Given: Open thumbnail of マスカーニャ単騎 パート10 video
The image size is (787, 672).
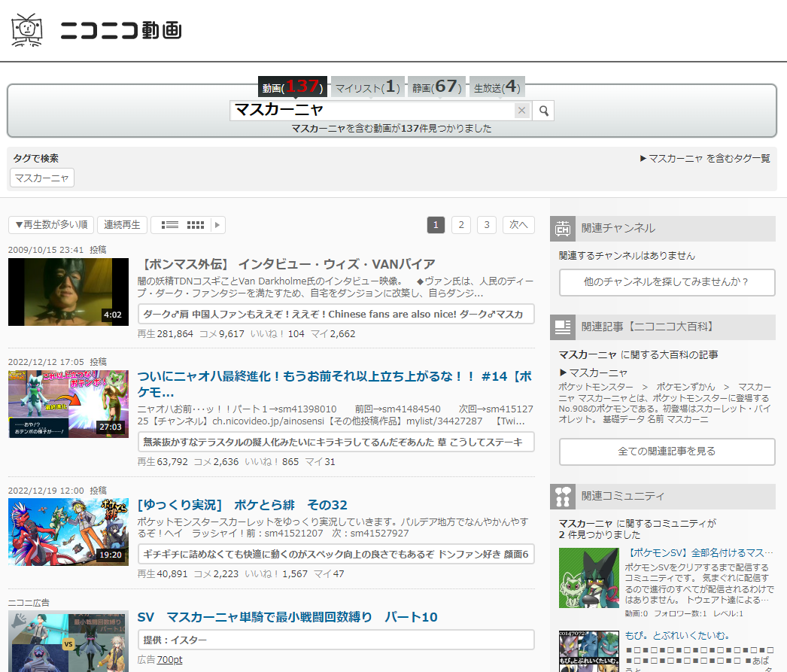Looking at the screenshot, I should click(x=68, y=641).
